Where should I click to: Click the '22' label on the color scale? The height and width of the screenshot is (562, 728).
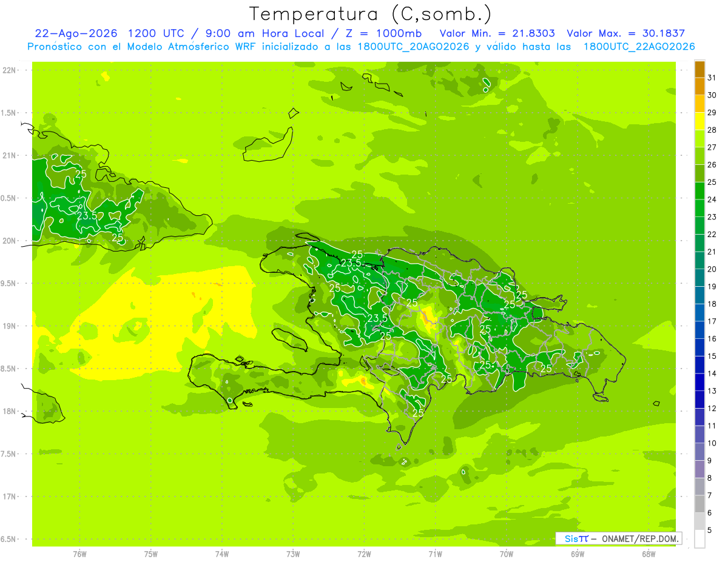tap(712, 234)
